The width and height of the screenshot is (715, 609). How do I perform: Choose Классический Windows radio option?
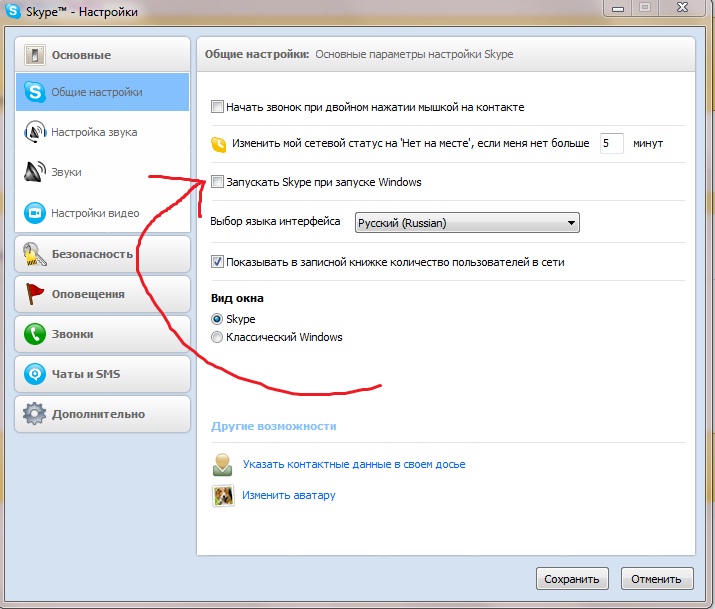[217, 337]
